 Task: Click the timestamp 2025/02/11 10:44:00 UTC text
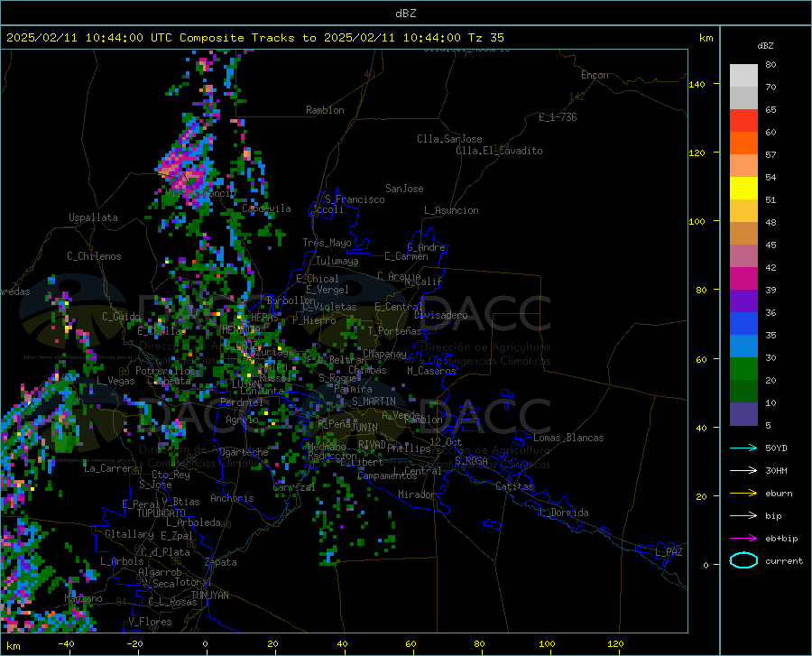[89, 38]
